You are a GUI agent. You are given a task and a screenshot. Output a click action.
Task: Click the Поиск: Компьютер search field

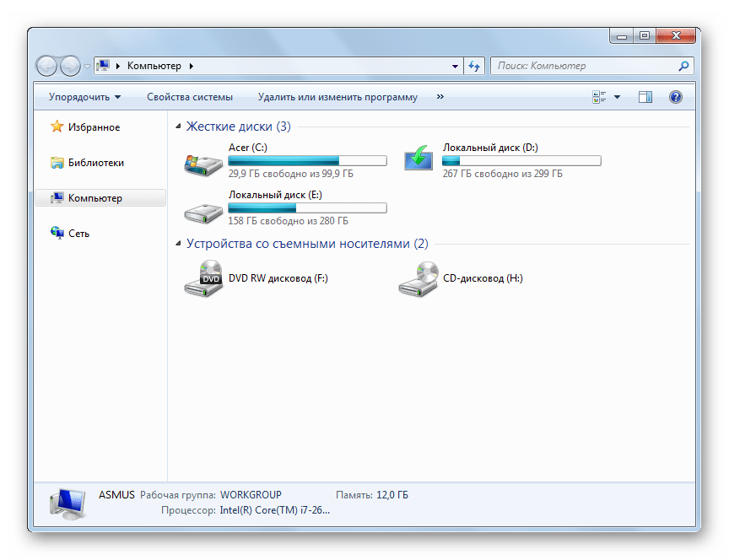tap(582, 66)
